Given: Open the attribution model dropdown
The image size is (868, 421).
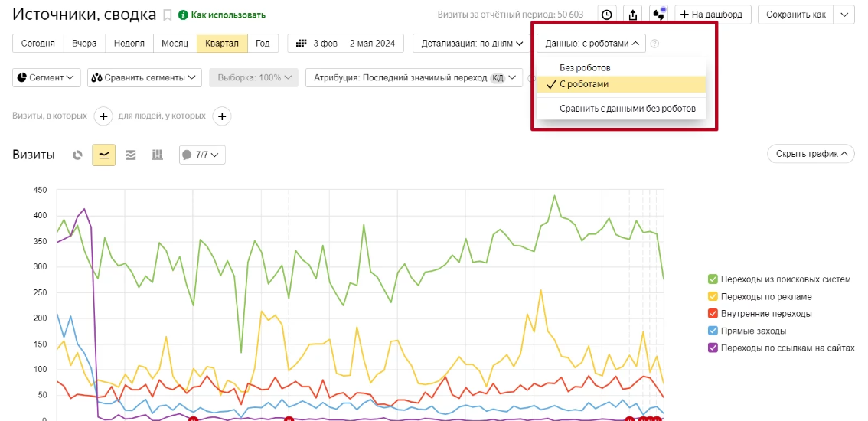Looking at the screenshot, I should (413, 77).
